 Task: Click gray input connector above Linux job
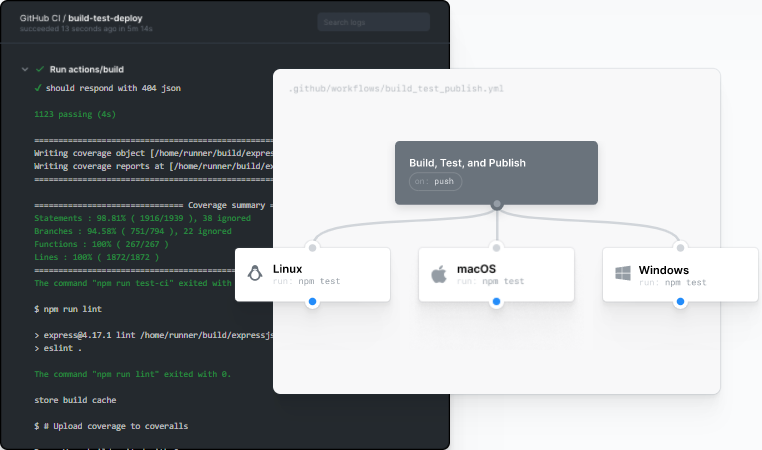pyautogui.click(x=313, y=247)
